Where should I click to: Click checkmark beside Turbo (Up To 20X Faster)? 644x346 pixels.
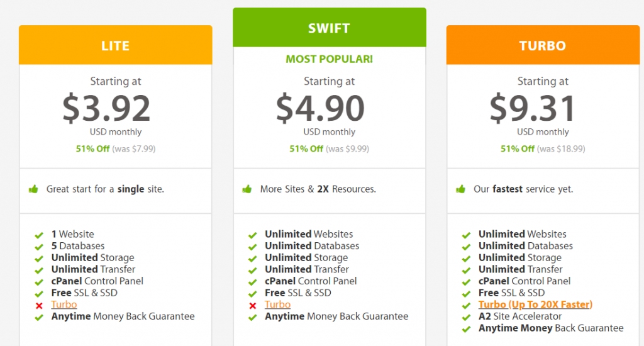466,305
